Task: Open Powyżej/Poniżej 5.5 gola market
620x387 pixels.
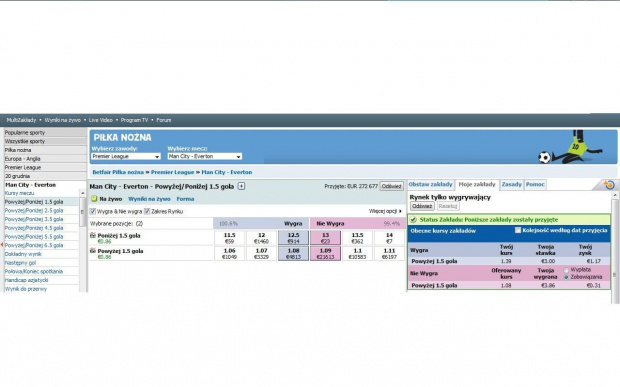Action: pyautogui.click(x=34, y=236)
